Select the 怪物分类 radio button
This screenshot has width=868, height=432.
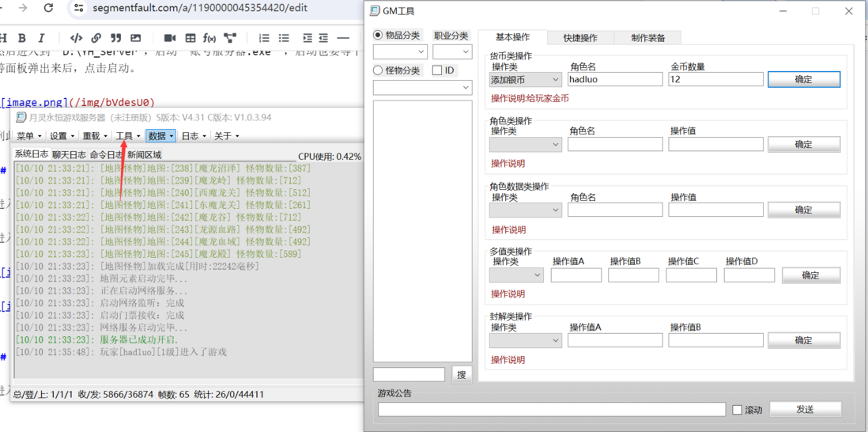point(378,70)
